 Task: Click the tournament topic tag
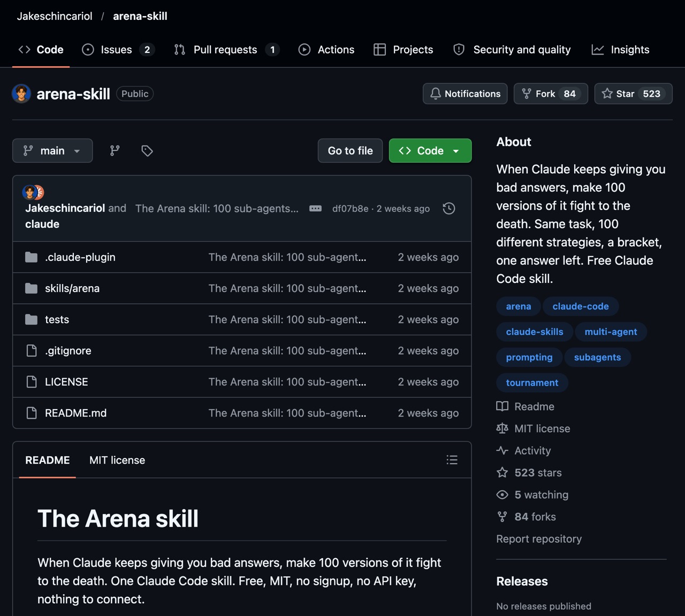(532, 383)
